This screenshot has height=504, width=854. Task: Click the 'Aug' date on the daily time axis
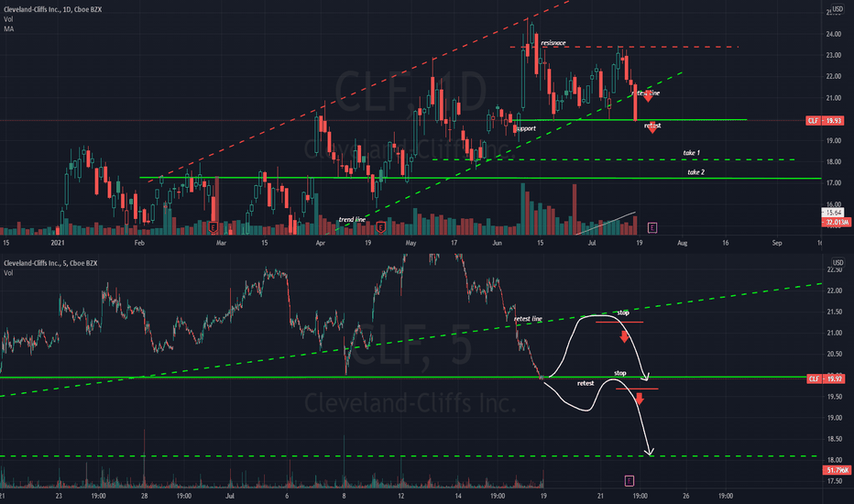(682, 243)
